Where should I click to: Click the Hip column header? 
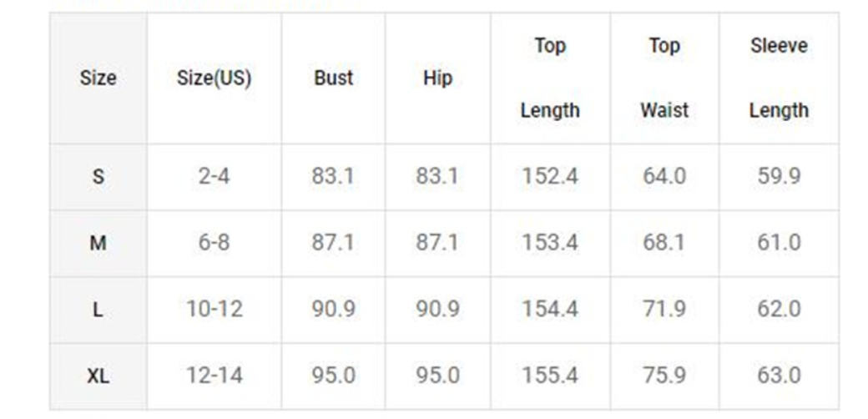pos(437,78)
